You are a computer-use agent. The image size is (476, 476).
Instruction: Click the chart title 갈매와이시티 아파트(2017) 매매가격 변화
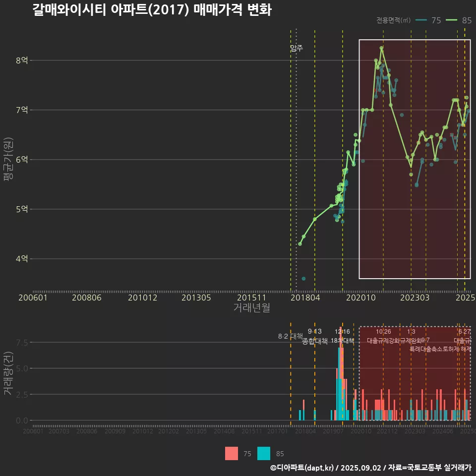(x=152, y=10)
